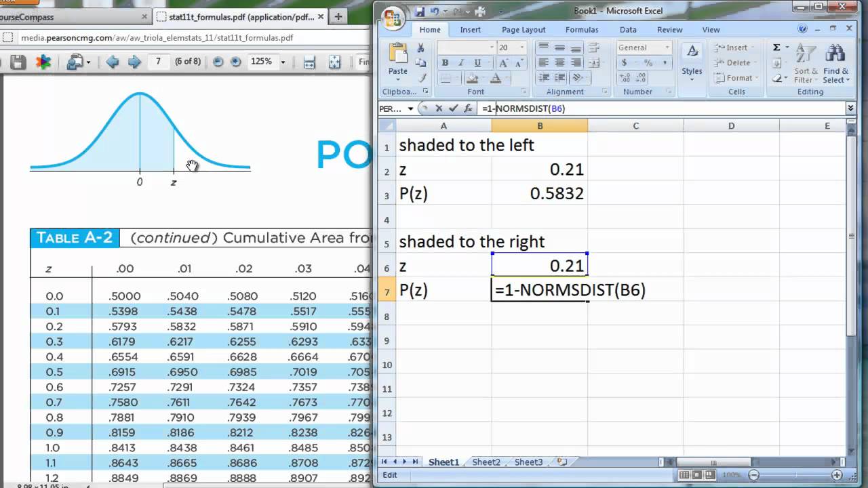Screen dimensions: 868x488
Task: Open the borders dropdown
Action: coord(456,79)
